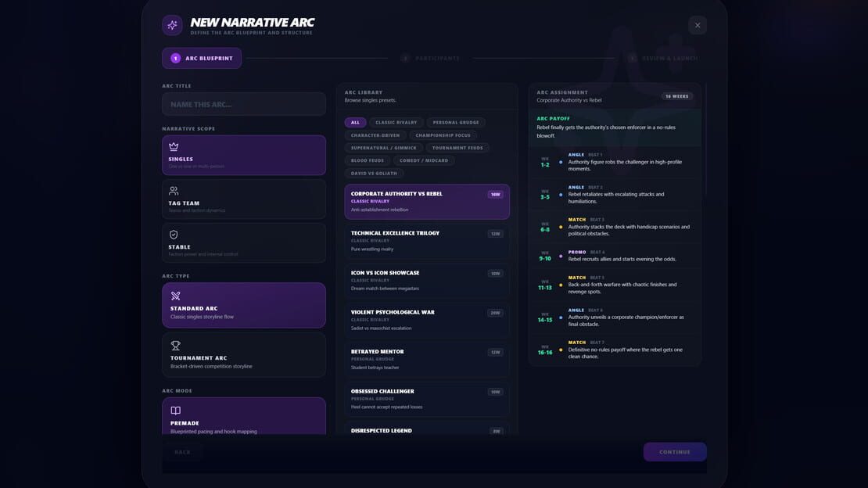The image size is (868, 488).
Task: Click the 16 Weeks badge in Arc Assignment
Action: pos(676,96)
